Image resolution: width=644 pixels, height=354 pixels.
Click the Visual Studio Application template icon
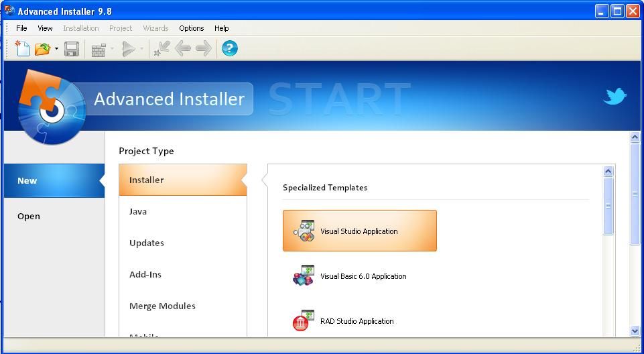pyautogui.click(x=304, y=231)
